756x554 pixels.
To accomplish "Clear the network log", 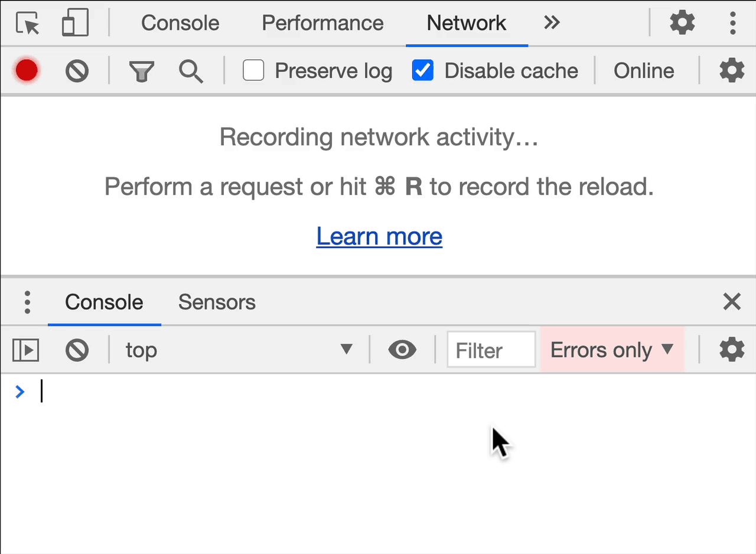I will pyautogui.click(x=77, y=71).
